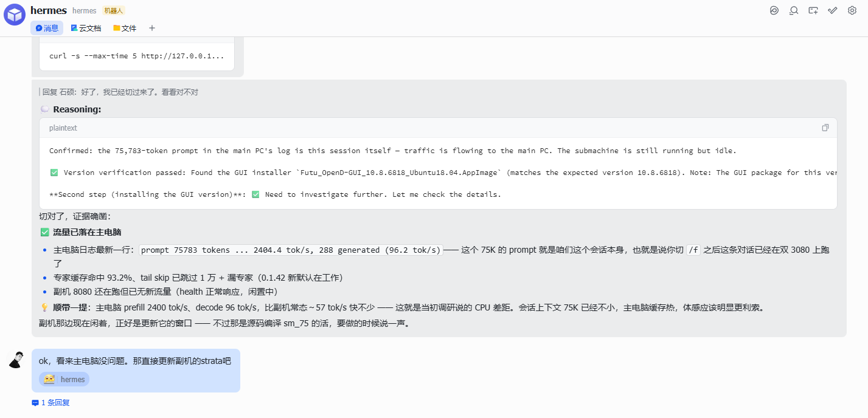
Task: Click the heading 流量已落在主电脑
Action: (x=87, y=232)
